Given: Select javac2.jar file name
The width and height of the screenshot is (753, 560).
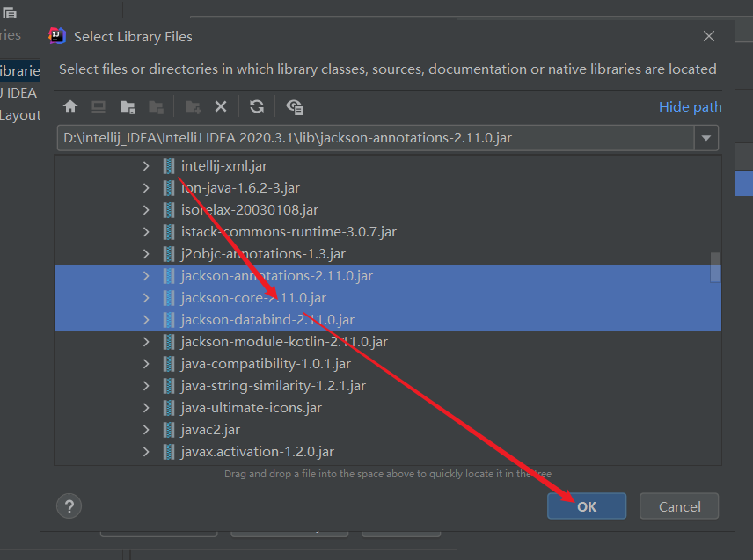Looking at the screenshot, I should point(210,430).
